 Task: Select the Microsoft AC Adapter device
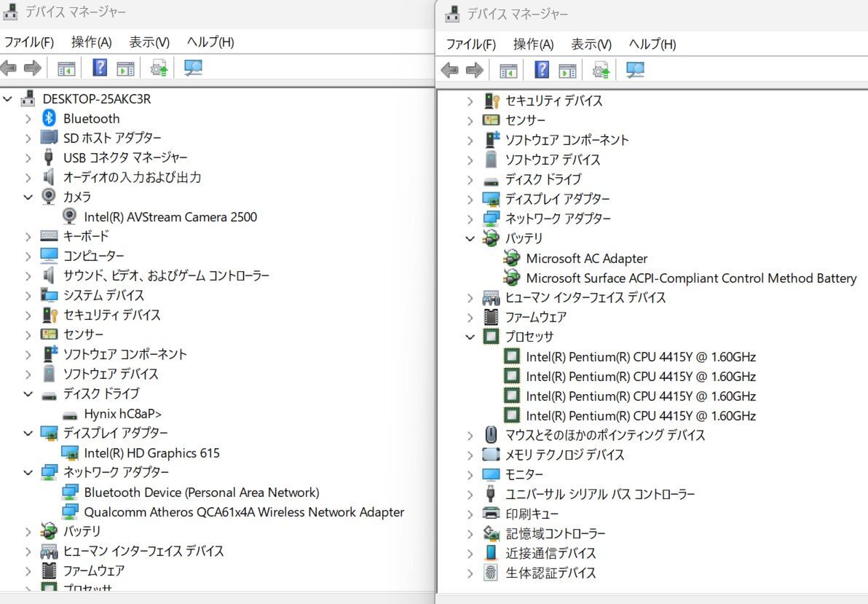(586, 258)
